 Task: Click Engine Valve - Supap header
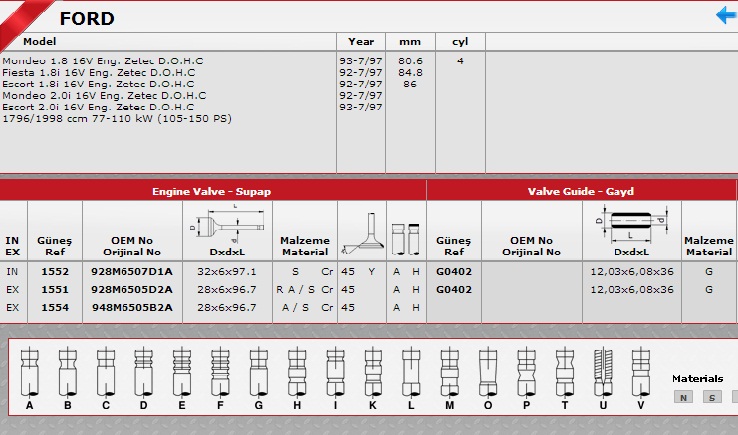(x=212, y=191)
